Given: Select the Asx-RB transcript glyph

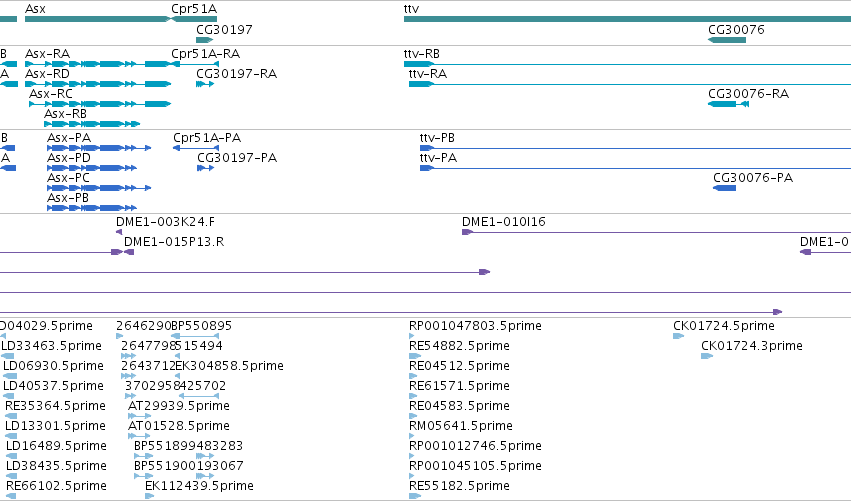Looking at the screenshot, I should point(92,124).
